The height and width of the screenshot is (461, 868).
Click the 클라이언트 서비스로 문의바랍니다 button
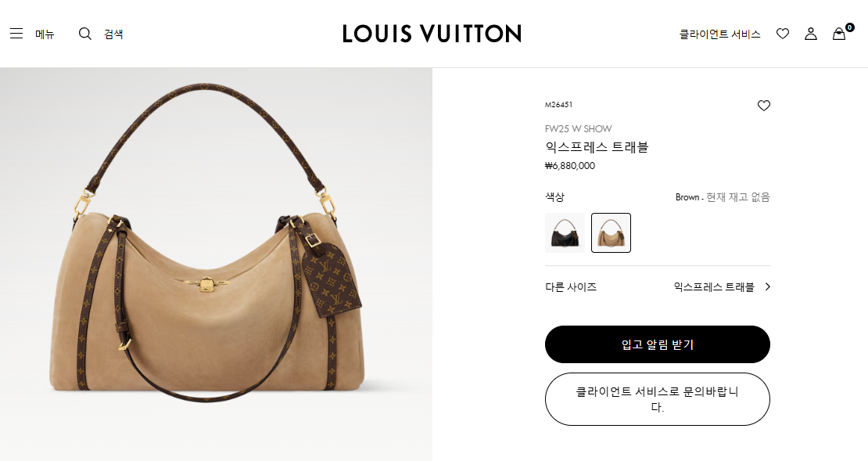coord(658,399)
